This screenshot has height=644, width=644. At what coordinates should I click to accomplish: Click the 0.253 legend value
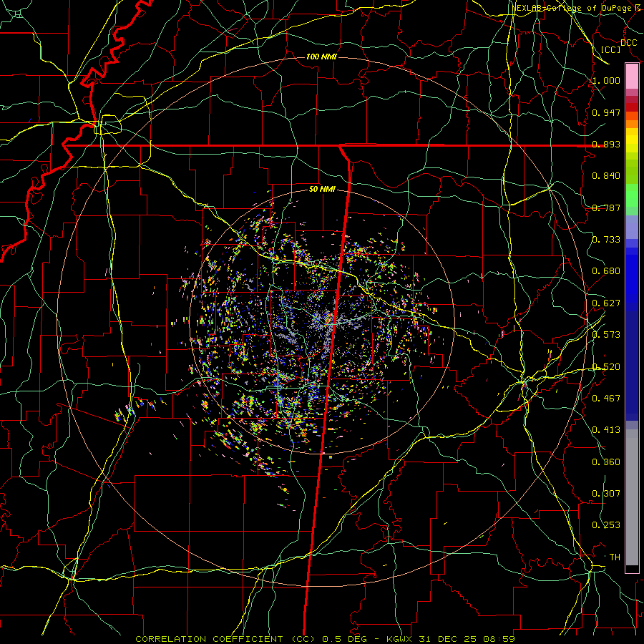click(606, 525)
